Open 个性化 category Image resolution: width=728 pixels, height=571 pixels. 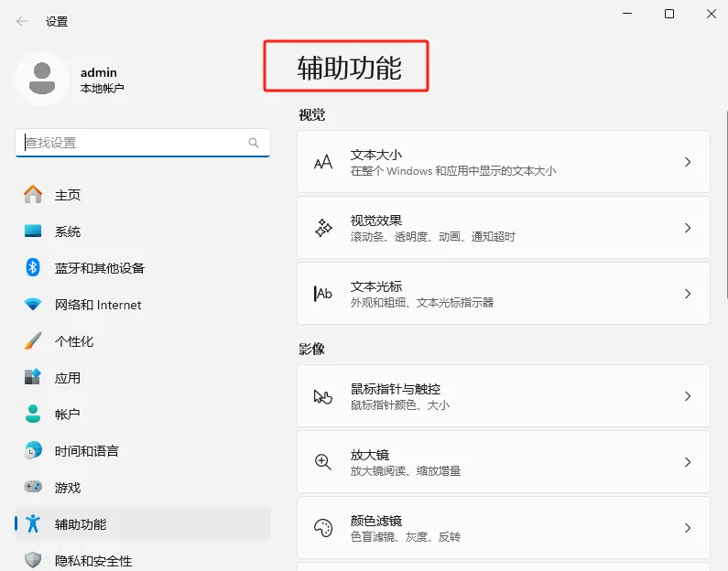point(143,341)
